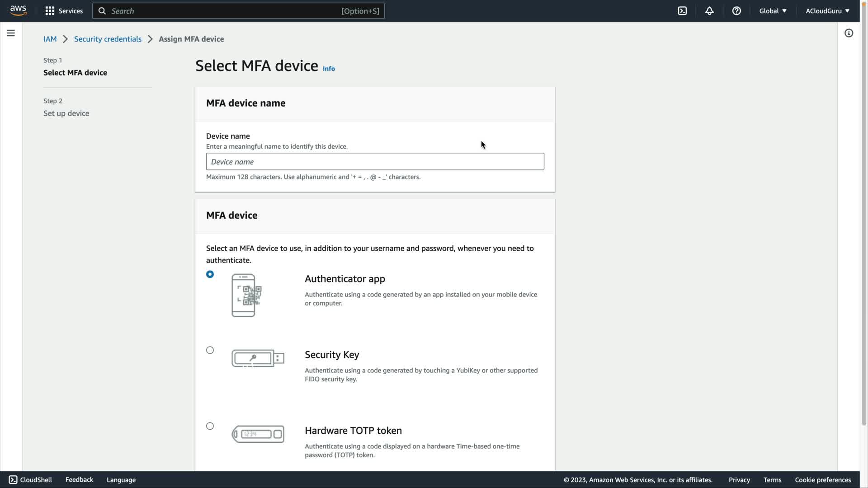Go to the Security credentials breadcrumb
The width and height of the screenshot is (868, 488).
click(x=108, y=39)
